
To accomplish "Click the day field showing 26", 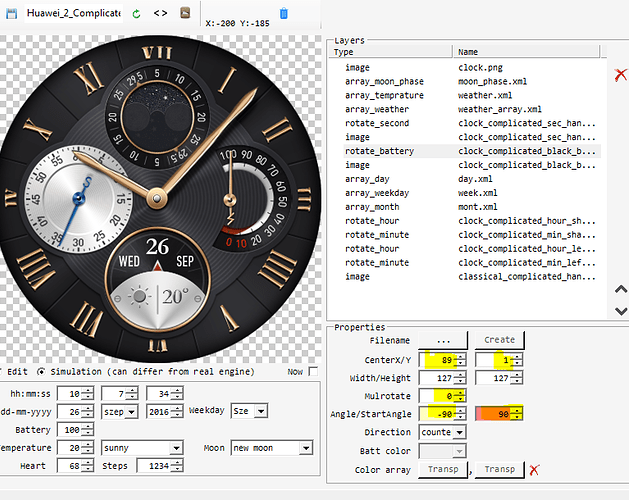I will [75, 412].
